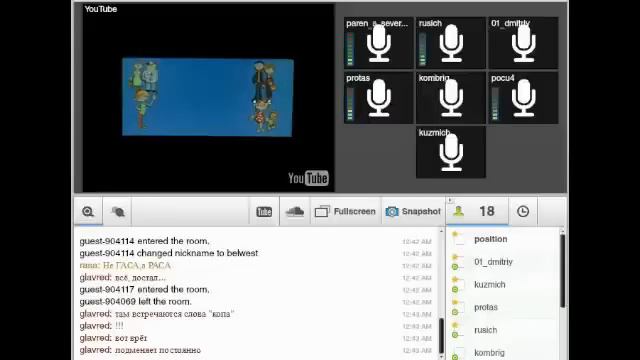The width and height of the screenshot is (640, 360).
Task: Click the chat log scrollbar thumb
Action: tap(441, 336)
